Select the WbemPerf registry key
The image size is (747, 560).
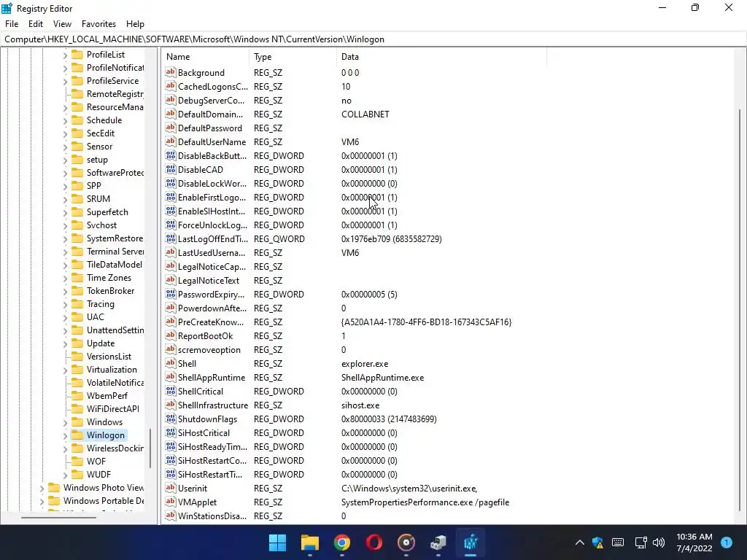[107, 396]
